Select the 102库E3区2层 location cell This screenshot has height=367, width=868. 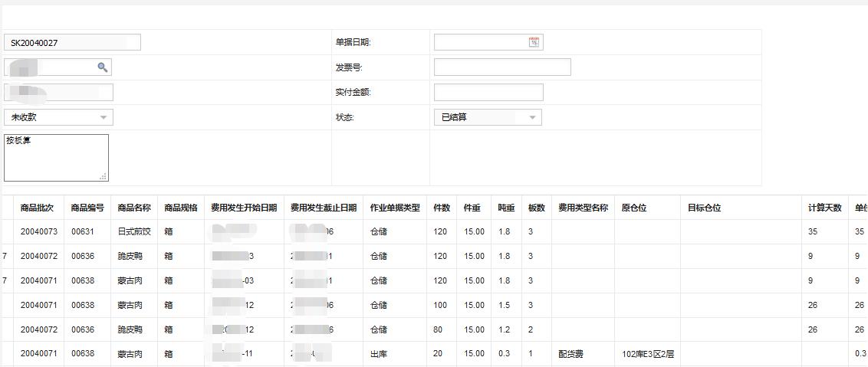(647, 355)
